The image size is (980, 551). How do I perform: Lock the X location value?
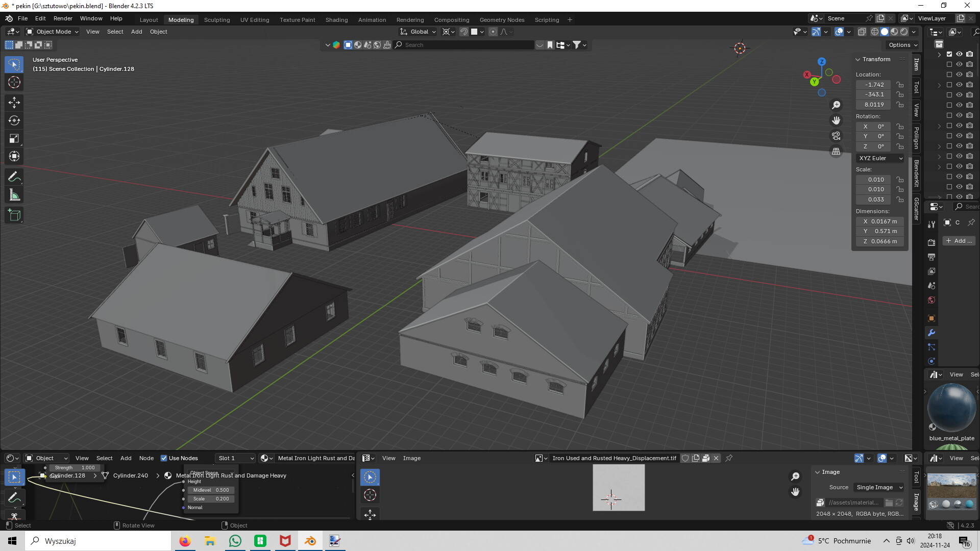point(900,85)
